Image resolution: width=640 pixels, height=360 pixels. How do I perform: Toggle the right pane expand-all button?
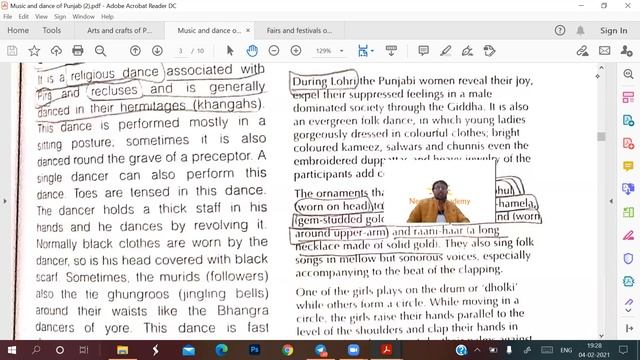click(630, 328)
